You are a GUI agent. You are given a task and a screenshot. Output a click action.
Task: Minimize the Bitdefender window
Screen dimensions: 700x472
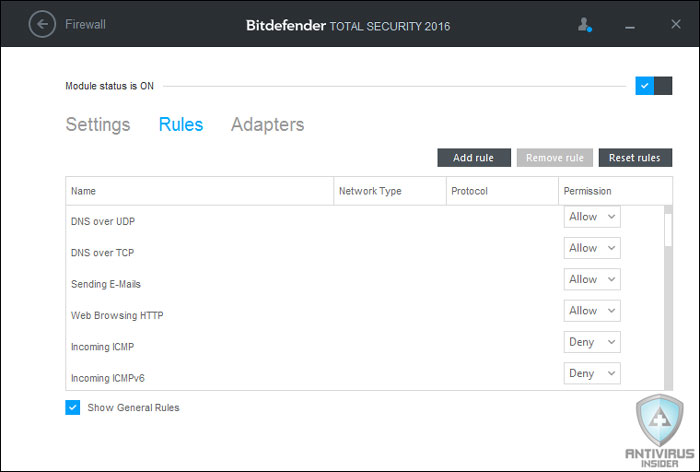(x=630, y=28)
